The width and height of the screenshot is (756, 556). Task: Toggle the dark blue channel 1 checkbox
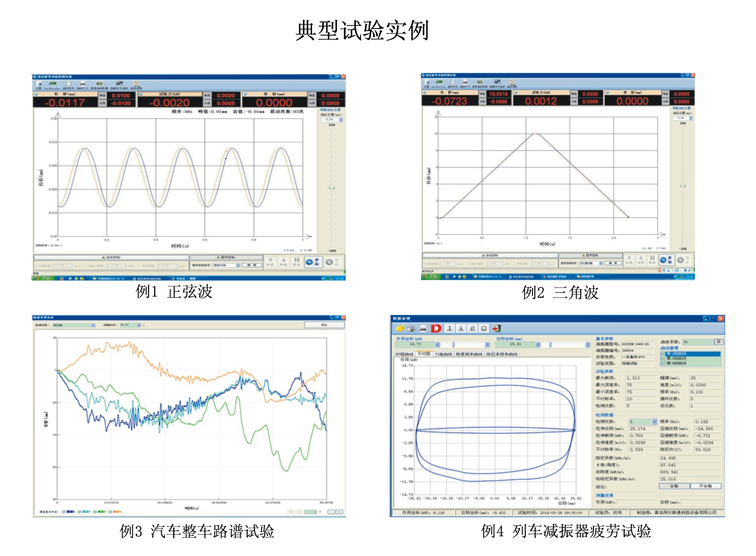pyautogui.click(x=64, y=512)
